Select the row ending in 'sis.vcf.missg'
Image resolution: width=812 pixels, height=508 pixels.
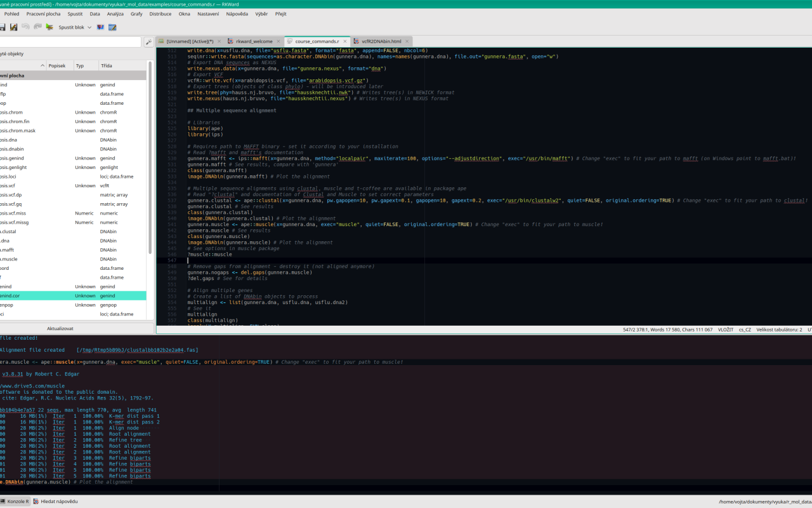tap(73, 223)
